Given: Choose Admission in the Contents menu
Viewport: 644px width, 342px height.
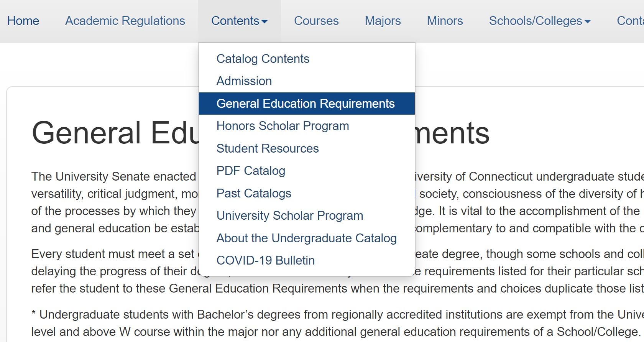Looking at the screenshot, I should 244,81.
